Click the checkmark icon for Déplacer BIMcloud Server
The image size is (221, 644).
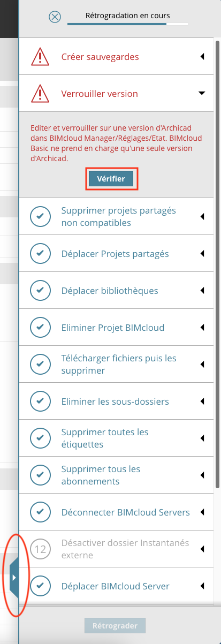click(40, 586)
